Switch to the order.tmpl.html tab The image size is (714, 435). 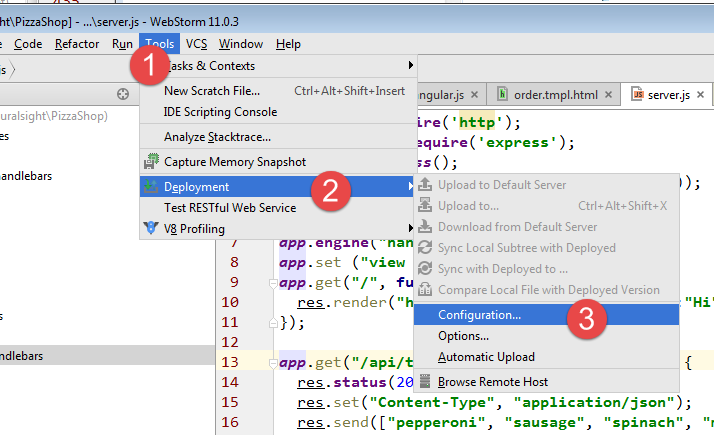click(x=556, y=95)
